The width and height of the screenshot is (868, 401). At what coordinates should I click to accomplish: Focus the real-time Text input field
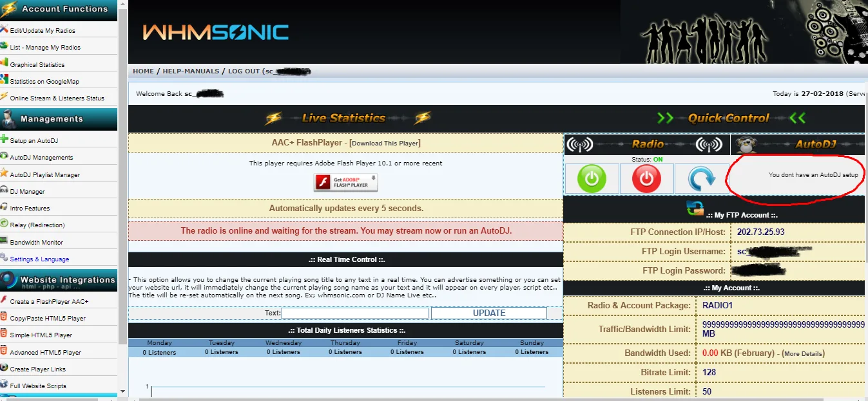click(x=354, y=313)
